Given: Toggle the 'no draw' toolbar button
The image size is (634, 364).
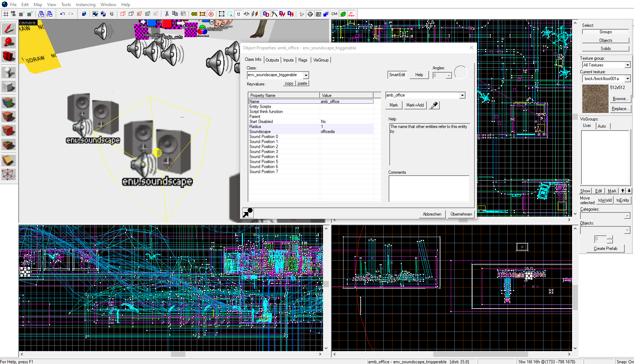Looking at the screenshot, I should [x=351, y=14].
